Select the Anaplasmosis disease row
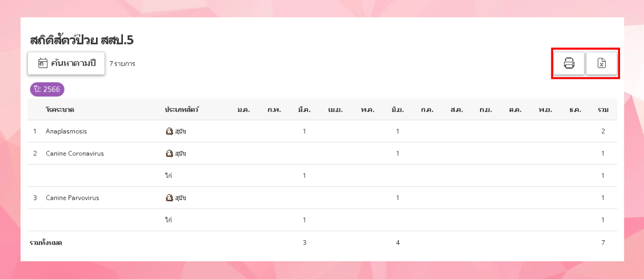The width and height of the screenshot is (644, 279). [66, 131]
